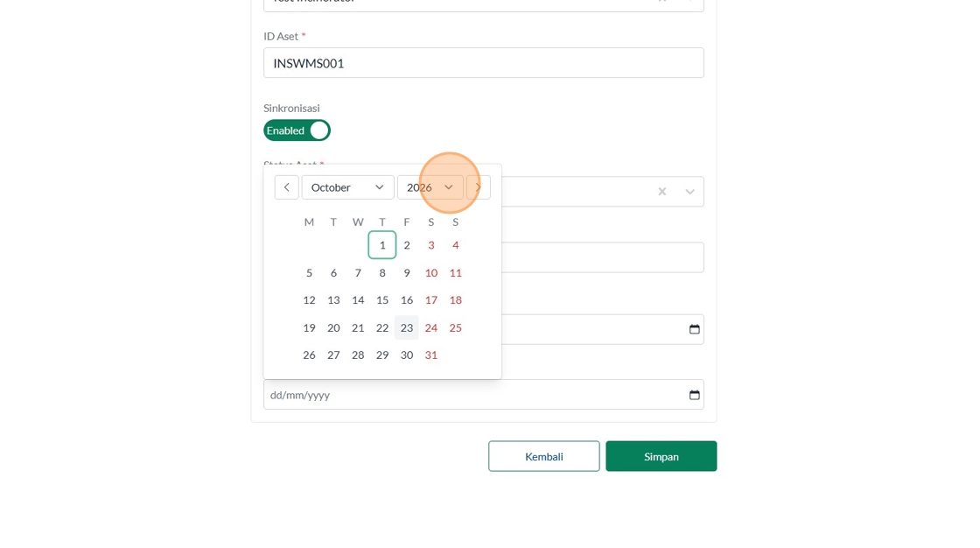This screenshot has width=980, height=548.
Task: Go to previous month in calendar
Action: point(286,187)
